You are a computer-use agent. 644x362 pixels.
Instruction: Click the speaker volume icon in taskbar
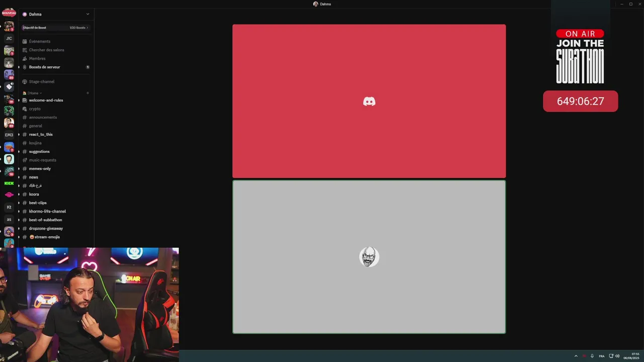[x=617, y=356]
